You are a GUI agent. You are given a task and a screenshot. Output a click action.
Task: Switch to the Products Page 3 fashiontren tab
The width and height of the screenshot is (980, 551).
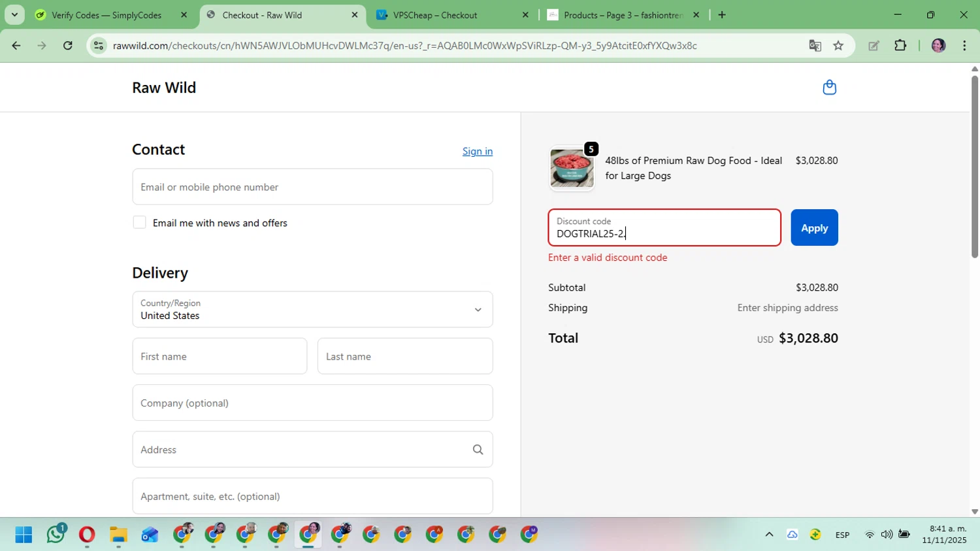[623, 14]
